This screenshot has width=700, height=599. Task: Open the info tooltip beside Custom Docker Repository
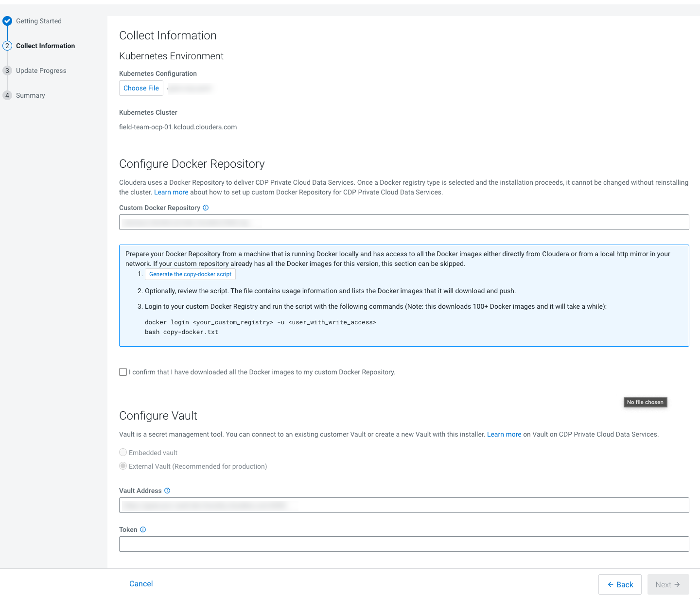tap(206, 208)
